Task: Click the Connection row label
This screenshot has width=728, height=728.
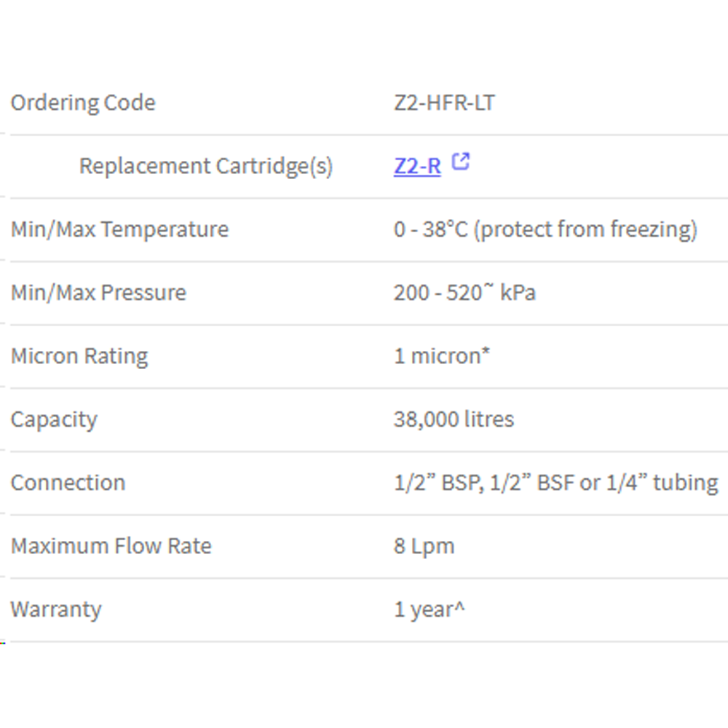Action: point(68,483)
